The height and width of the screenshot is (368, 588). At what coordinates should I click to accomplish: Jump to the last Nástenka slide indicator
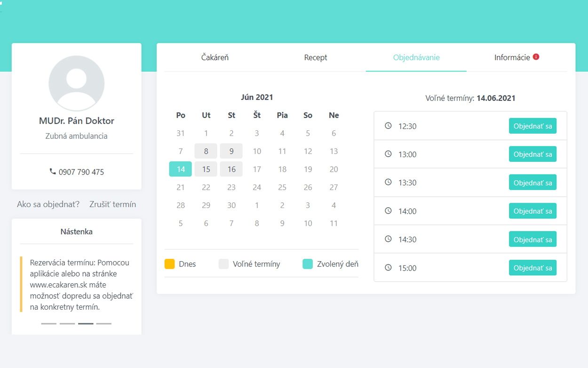[x=104, y=324]
